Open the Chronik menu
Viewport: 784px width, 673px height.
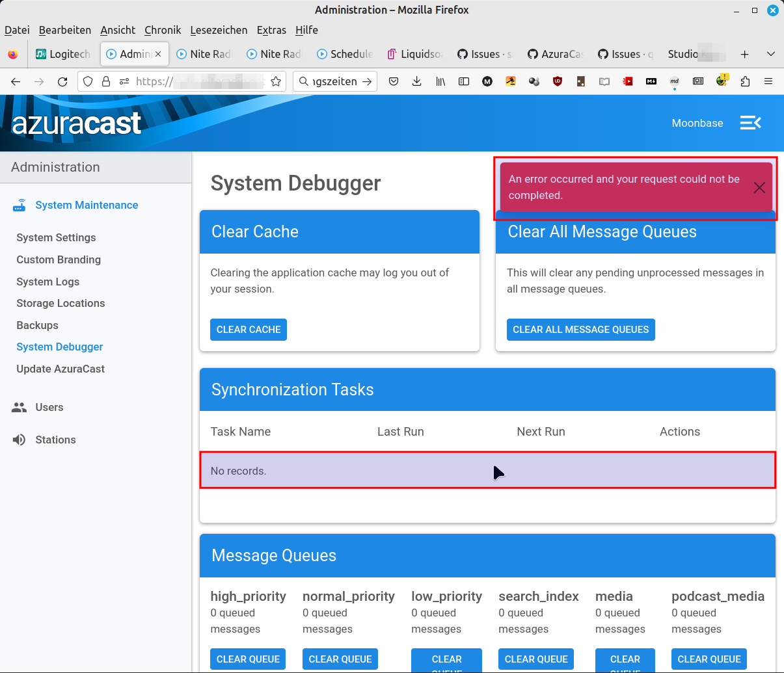point(162,30)
